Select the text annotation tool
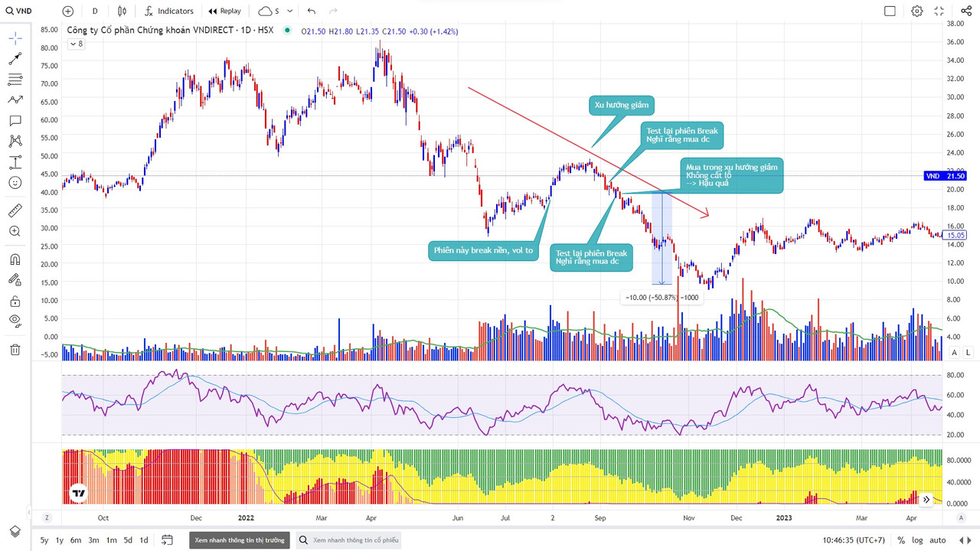980x551 pixels. pos(15,121)
